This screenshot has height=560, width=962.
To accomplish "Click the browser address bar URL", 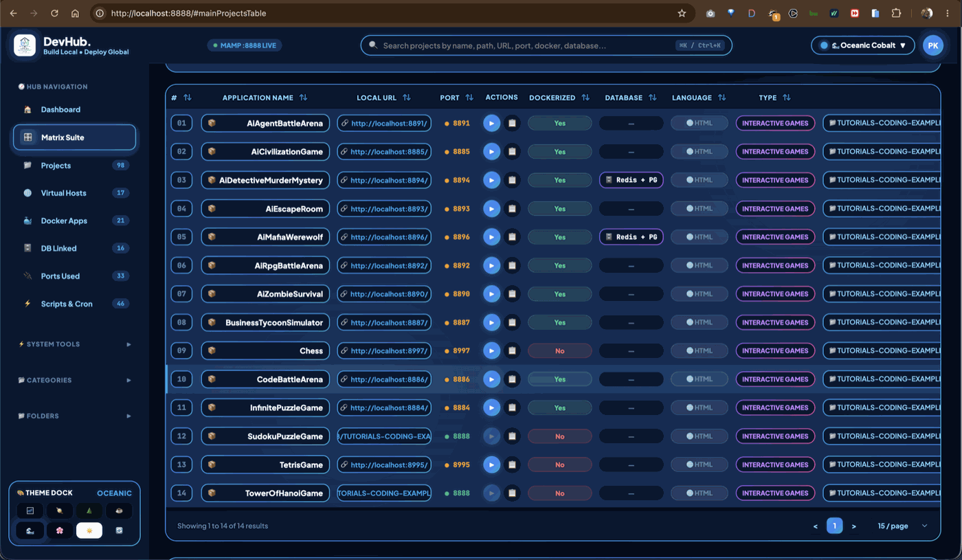I will [188, 13].
